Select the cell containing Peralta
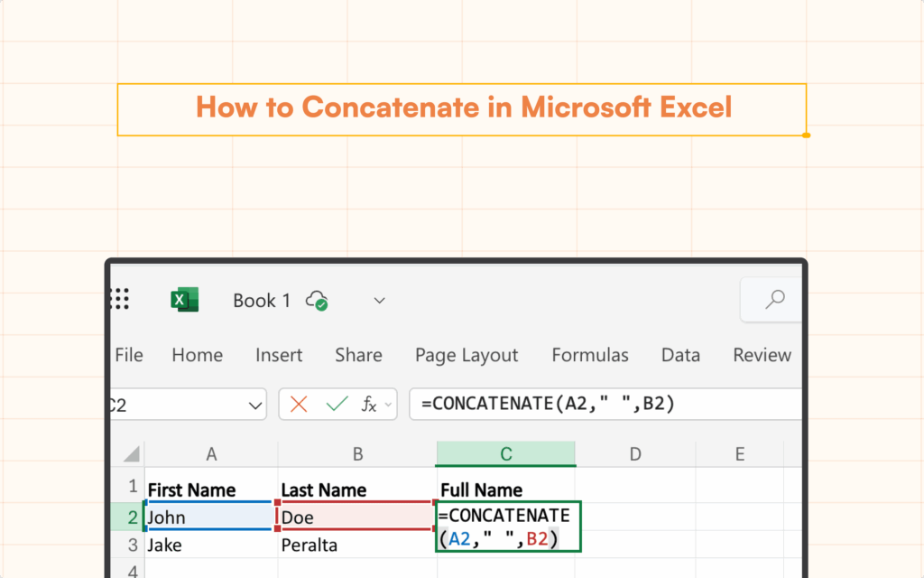Image resolution: width=924 pixels, height=578 pixels. tap(357, 545)
